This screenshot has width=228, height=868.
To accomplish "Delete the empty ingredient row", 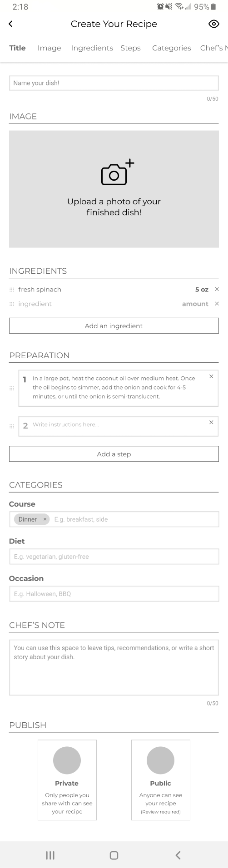I will pos(217,304).
